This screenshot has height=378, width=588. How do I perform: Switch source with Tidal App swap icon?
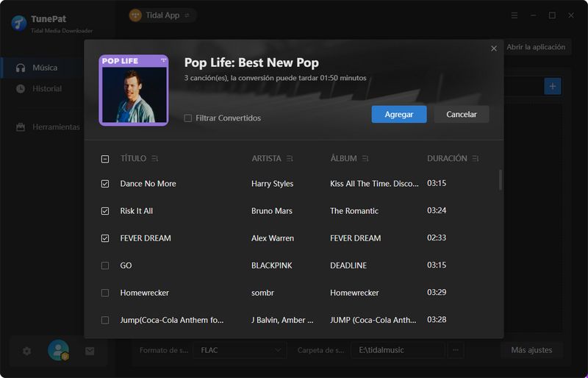click(187, 15)
